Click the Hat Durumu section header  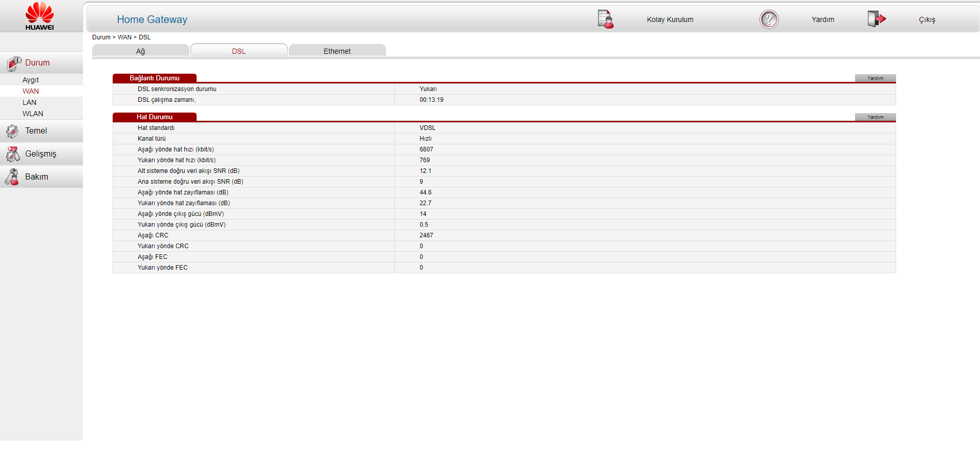click(x=154, y=117)
